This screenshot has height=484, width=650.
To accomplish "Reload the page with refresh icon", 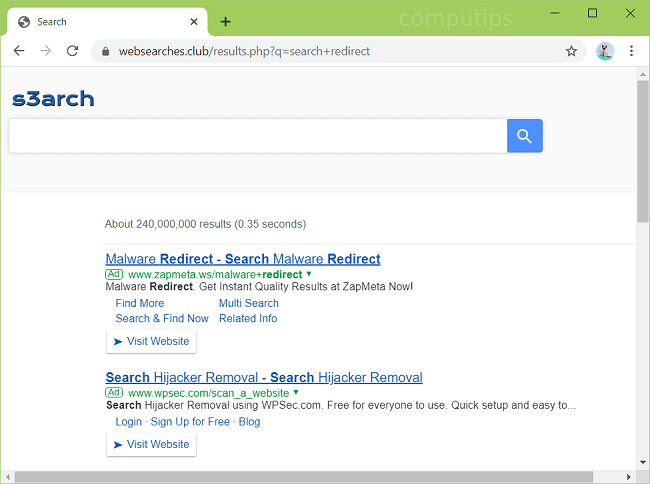I will [x=73, y=51].
